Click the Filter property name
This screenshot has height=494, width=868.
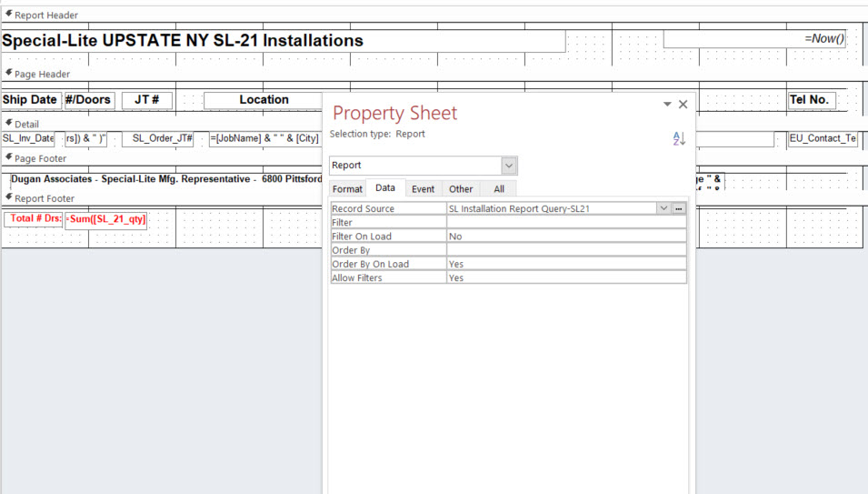388,223
